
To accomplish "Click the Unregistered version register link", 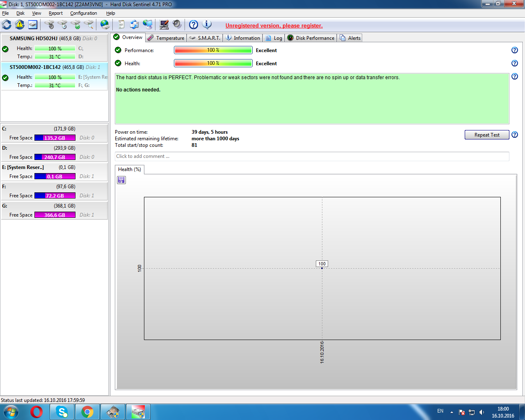I will pyautogui.click(x=274, y=25).
